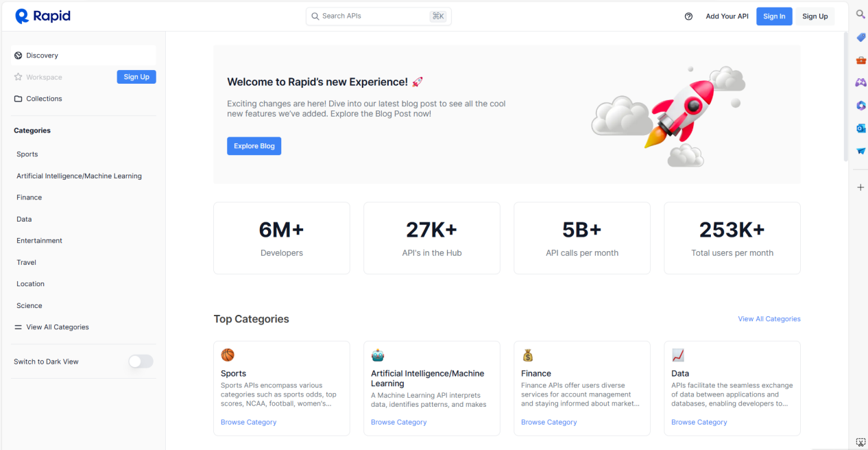Click Sign Up next to Workspace
The width and height of the screenshot is (868, 450).
tap(136, 77)
